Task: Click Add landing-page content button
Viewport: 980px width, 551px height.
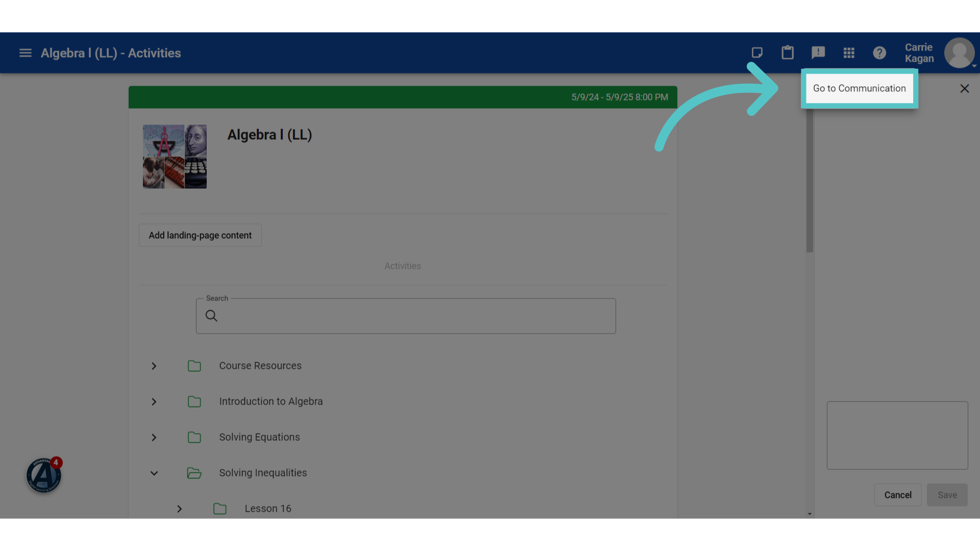Action: click(x=200, y=235)
